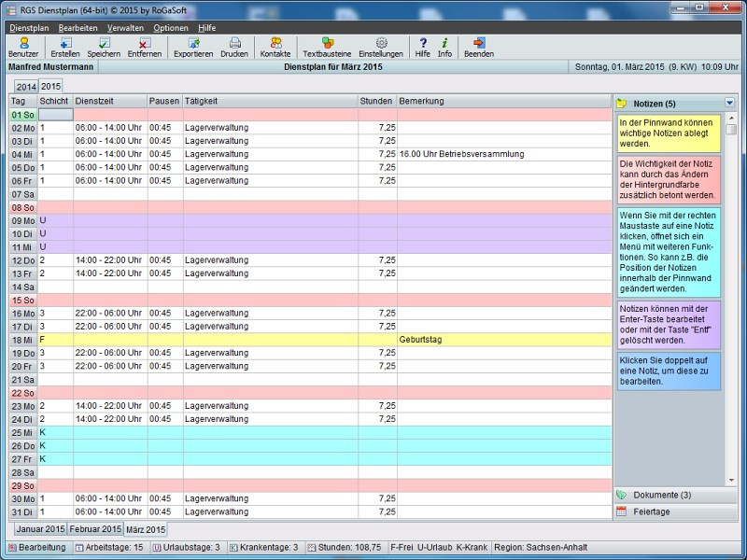Open the Verwalten menu
The width and height of the screenshot is (747, 560).
coord(125,28)
